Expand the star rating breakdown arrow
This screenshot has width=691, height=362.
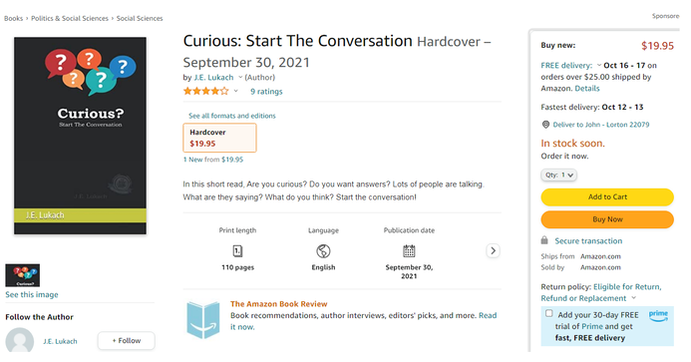tap(236, 91)
